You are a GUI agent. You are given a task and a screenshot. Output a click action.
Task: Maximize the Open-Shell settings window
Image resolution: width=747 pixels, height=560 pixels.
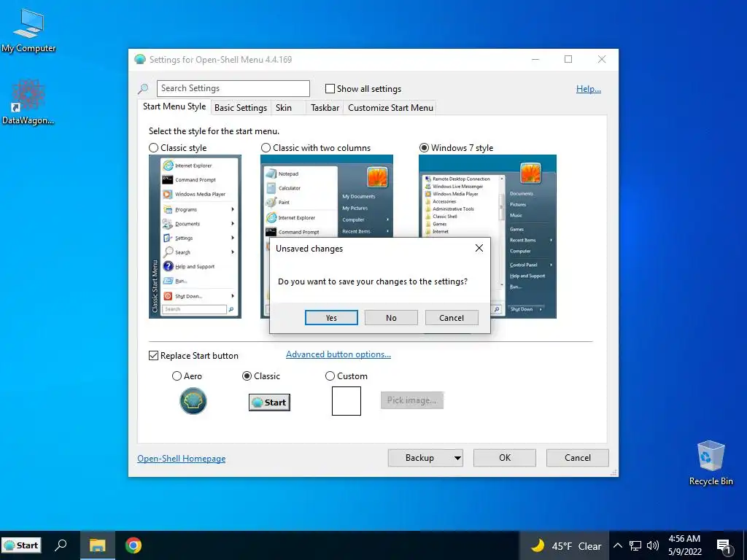[568, 60]
